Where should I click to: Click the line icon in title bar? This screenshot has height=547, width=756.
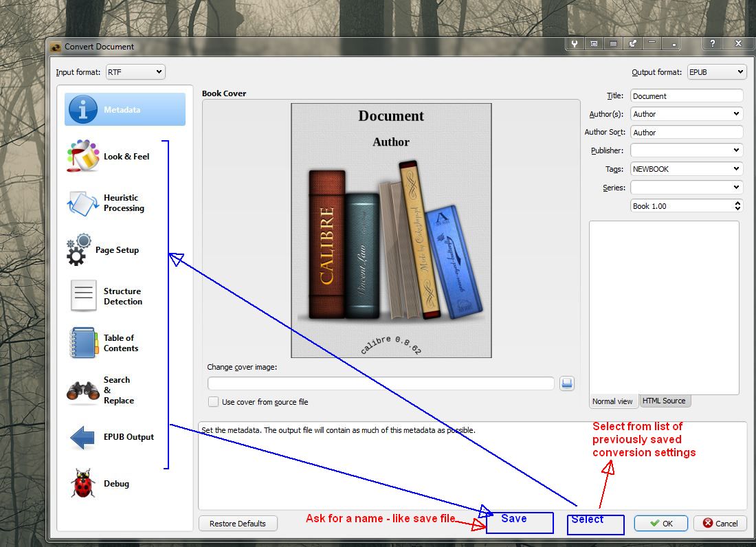(652, 43)
